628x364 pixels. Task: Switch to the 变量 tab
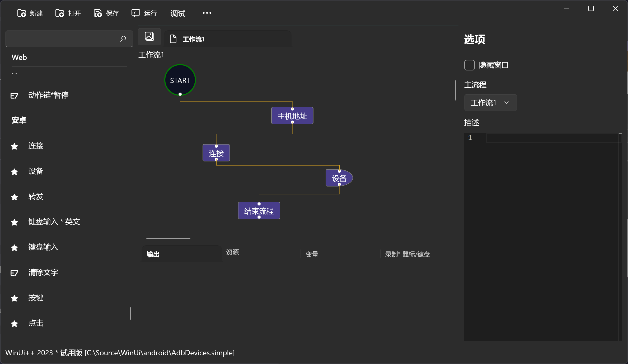click(312, 254)
